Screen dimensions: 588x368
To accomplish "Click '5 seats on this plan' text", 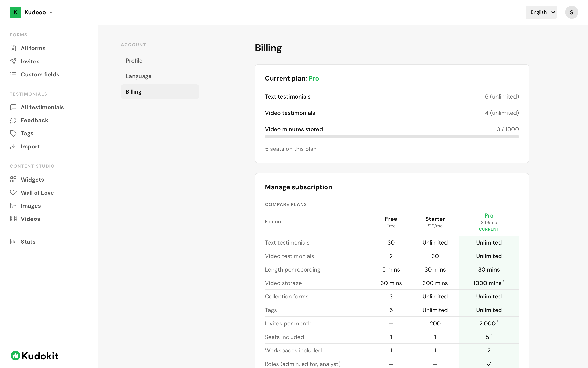I will pyautogui.click(x=291, y=149).
